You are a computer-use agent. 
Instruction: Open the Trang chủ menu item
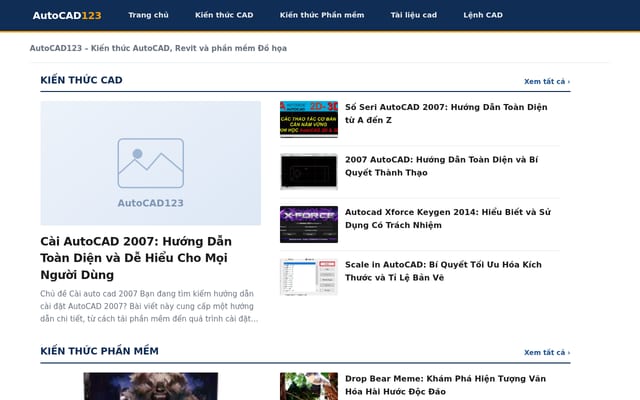tap(148, 15)
